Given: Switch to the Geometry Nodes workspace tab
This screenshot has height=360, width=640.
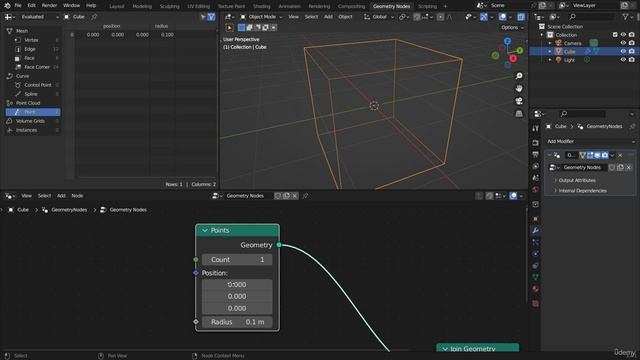Looking at the screenshot, I should point(391,6).
